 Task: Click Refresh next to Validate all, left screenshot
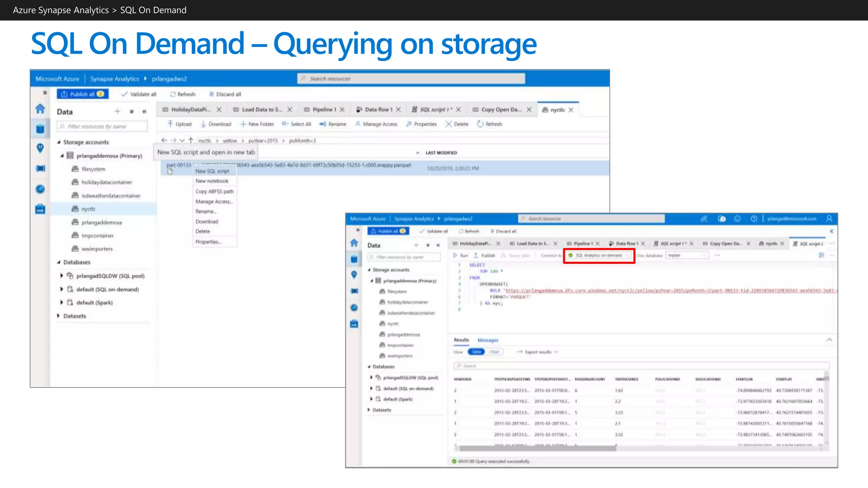pos(183,94)
